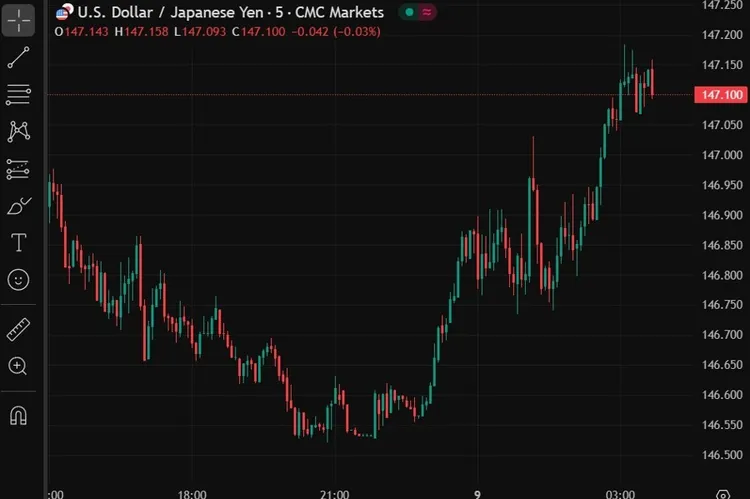Click the pink wavy data-mode indicator
The height and width of the screenshot is (499, 750).
click(x=427, y=12)
